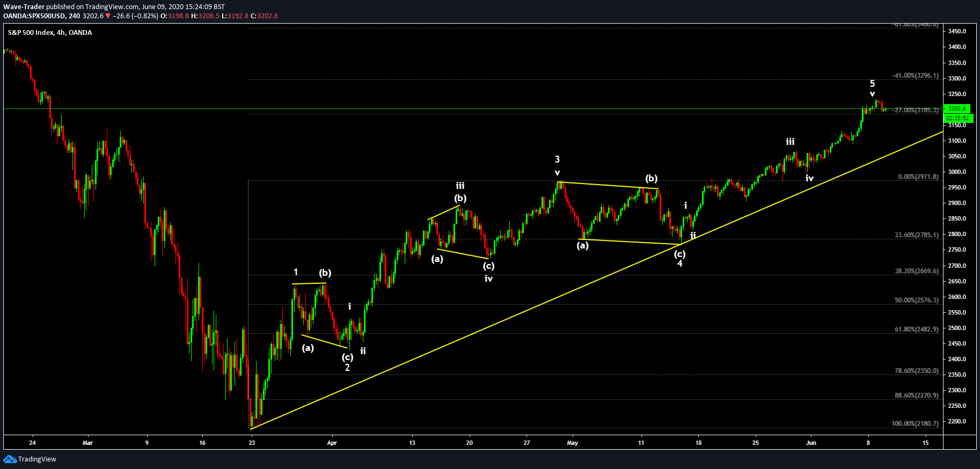Click time axis date label "27"
The width and height of the screenshot is (980, 469).
point(526,443)
